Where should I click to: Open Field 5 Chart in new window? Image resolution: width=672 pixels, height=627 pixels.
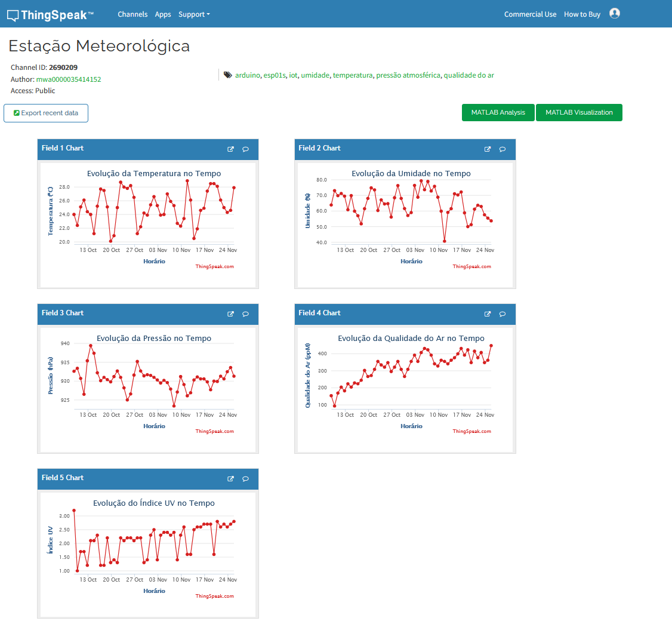230,479
